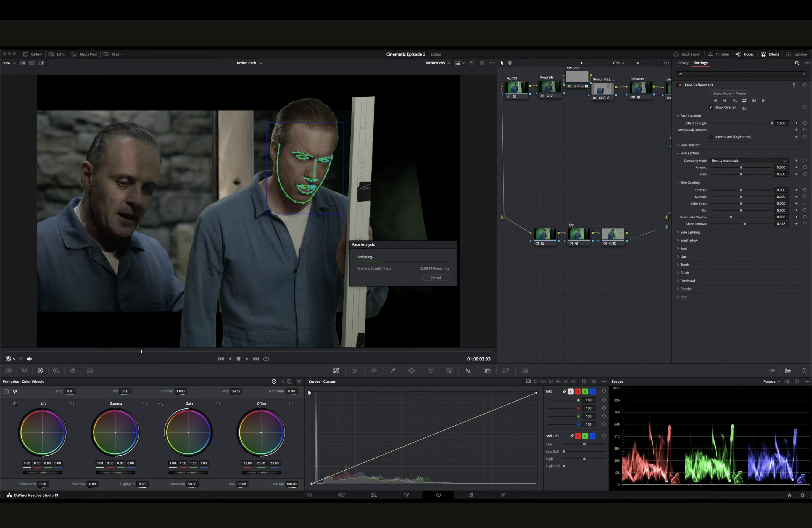812x528 pixels.
Task: Select the Dehancer node thumbnail
Action: click(x=640, y=88)
